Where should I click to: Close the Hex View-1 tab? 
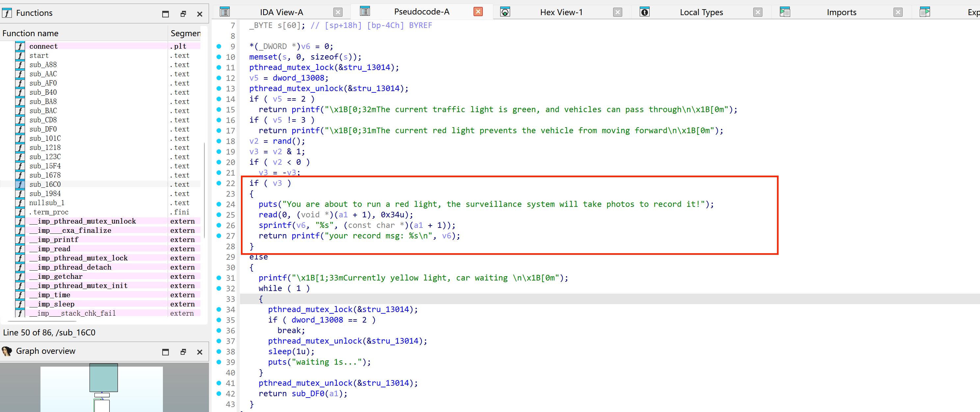[617, 12]
